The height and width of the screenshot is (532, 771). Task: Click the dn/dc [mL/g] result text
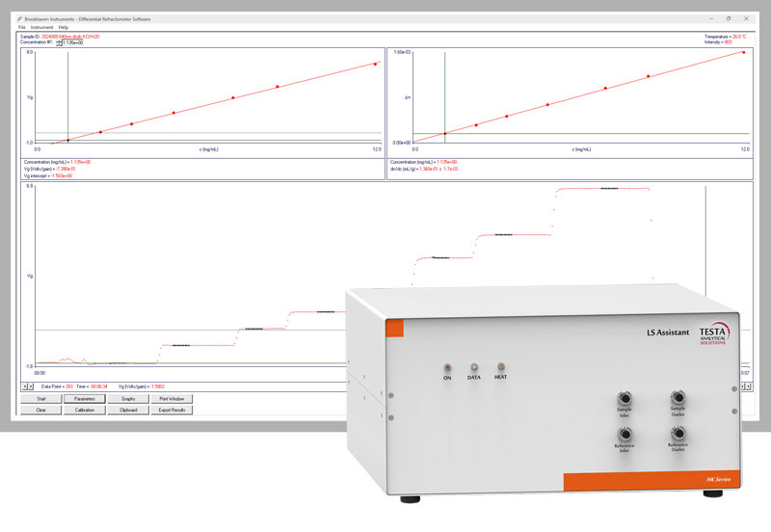coord(424,169)
